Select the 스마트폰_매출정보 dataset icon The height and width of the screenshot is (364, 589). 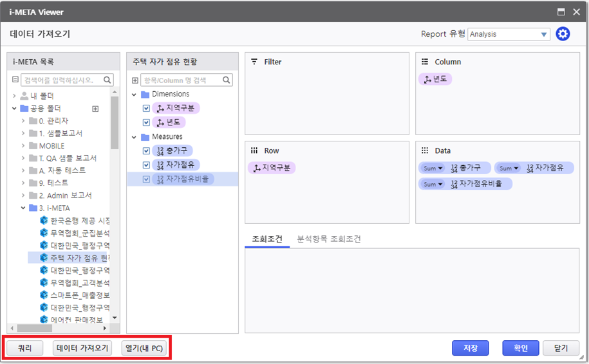point(44,295)
